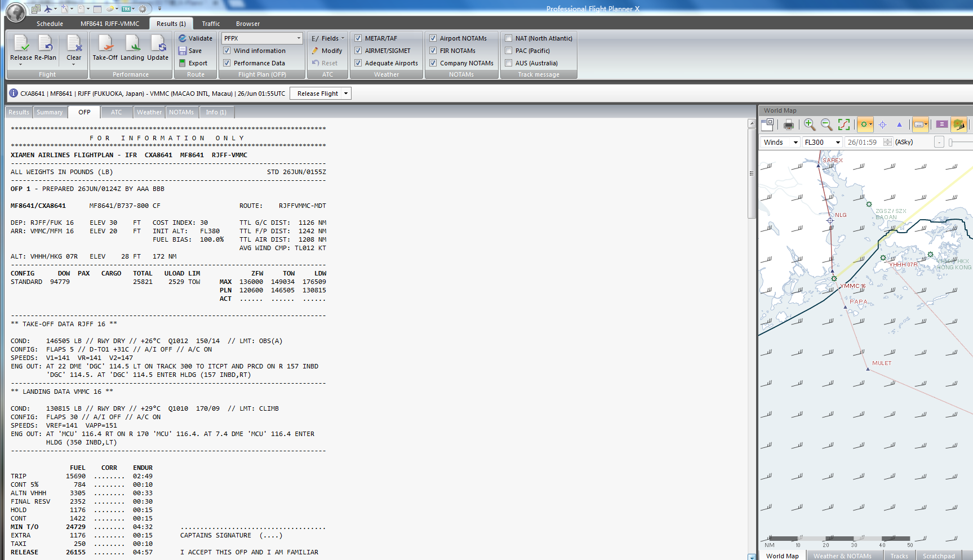Click the airplane icon in quick access toolbar
This screenshot has height=560, width=973.
[48, 9]
